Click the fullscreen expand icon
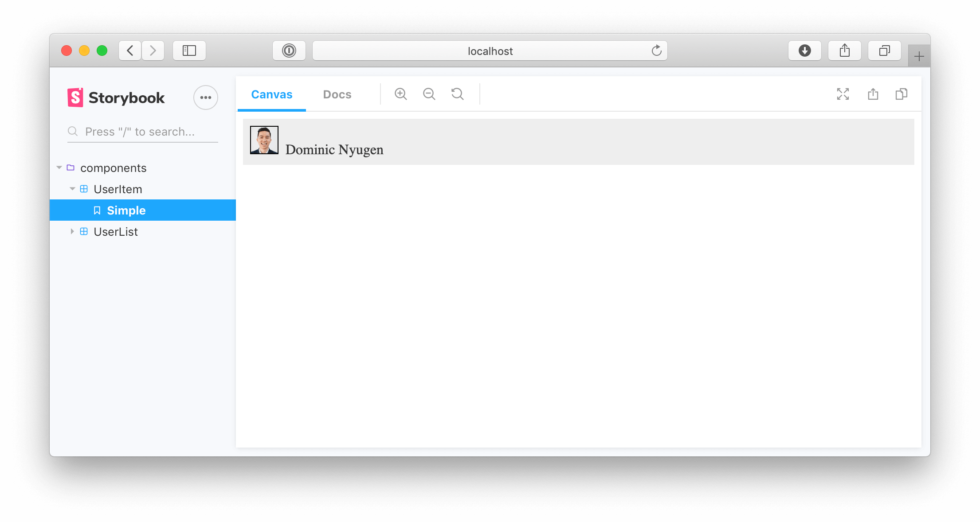Screen dimensions: 980x522 (x=843, y=94)
